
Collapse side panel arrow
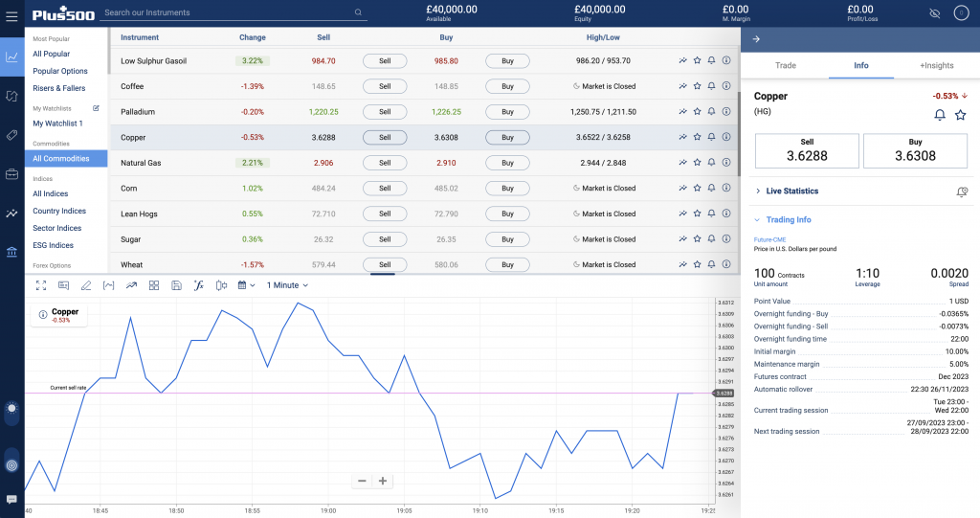tap(756, 39)
